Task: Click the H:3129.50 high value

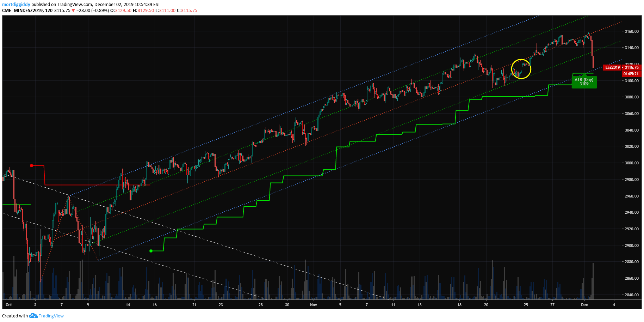Action: 143,11
